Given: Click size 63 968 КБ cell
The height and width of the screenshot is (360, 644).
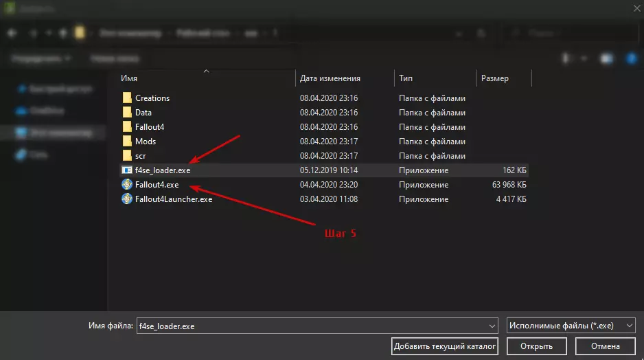Looking at the screenshot, I should pyautogui.click(x=509, y=185).
